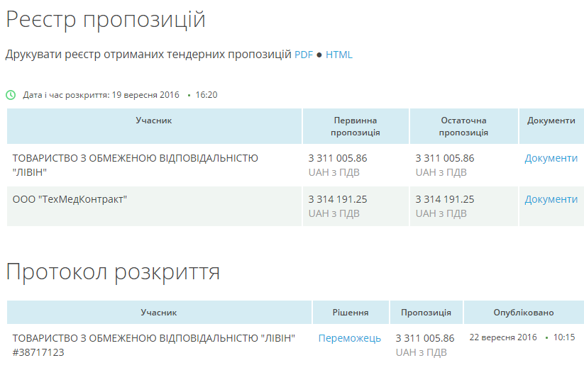The width and height of the screenshot is (584, 392).
Task: Click the Остаточна пропозиція column header
Action: (x=463, y=126)
